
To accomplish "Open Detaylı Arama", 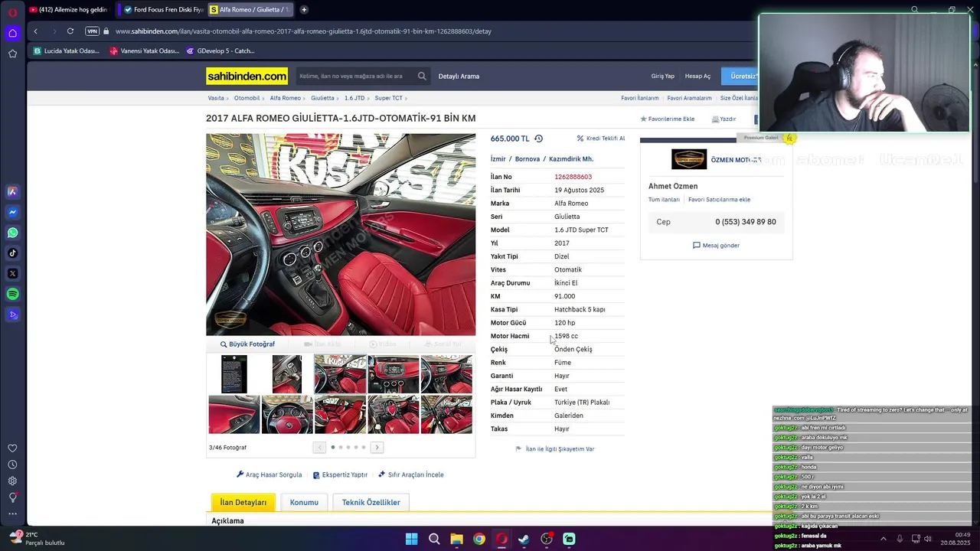I will (459, 77).
